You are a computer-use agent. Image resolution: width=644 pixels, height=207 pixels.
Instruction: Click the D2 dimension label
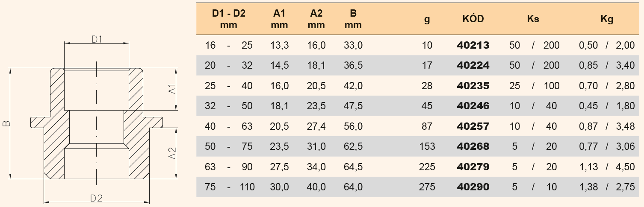(x=97, y=198)
